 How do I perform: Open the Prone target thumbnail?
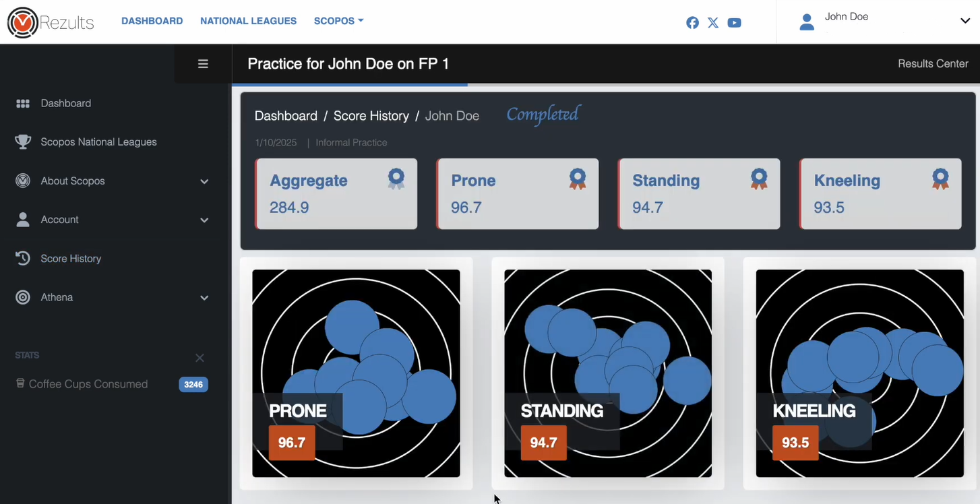point(356,373)
